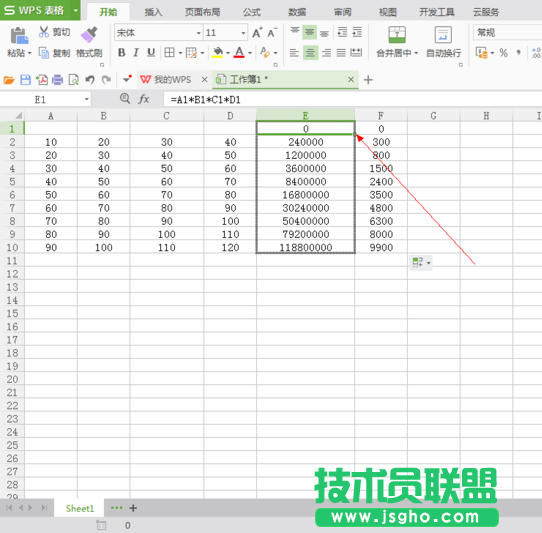Switch to the 数据 ribbon tab
The height and width of the screenshot is (533, 542).
[x=297, y=12]
